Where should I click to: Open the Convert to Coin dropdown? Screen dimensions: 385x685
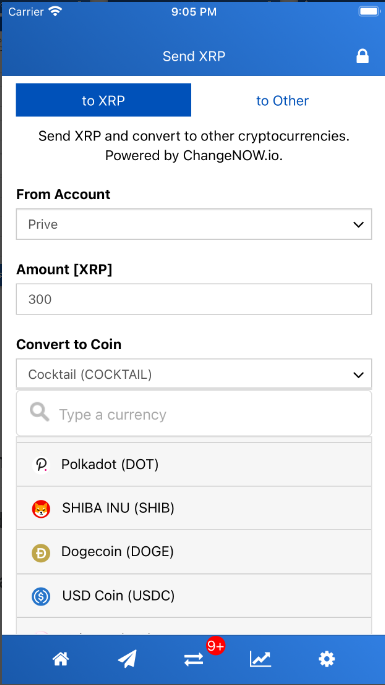point(194,374)
